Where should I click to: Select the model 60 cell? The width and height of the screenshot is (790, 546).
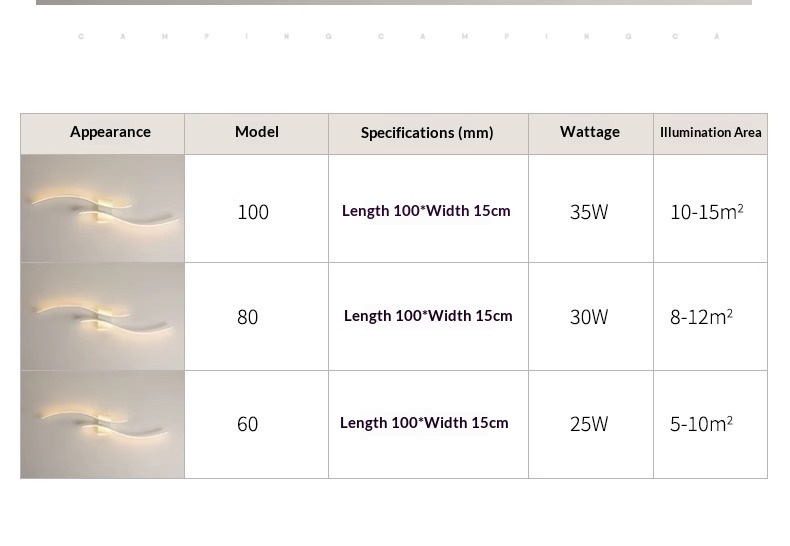tap(248, 424)
